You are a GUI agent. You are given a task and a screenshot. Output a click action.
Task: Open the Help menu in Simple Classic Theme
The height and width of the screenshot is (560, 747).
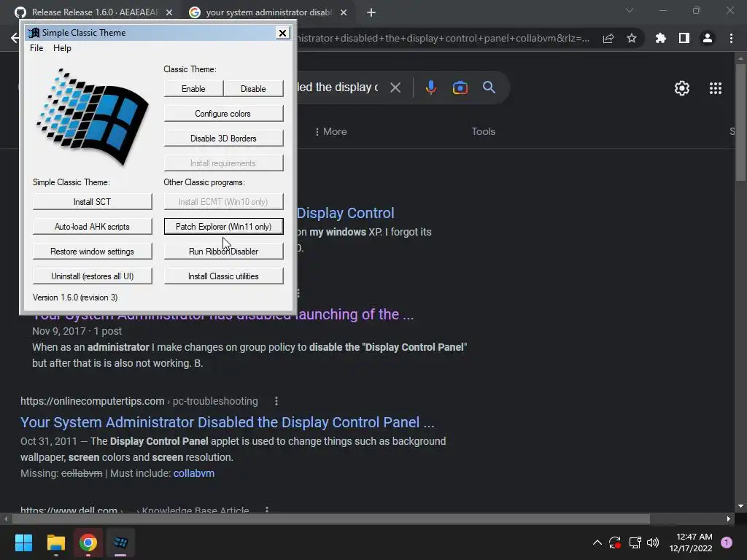pyautogui.click(x=62, y=47)
